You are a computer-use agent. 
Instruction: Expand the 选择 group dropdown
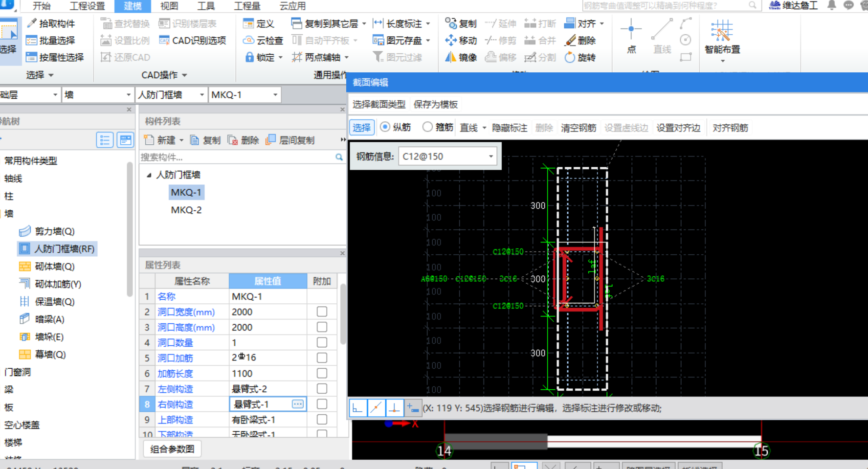51,75
